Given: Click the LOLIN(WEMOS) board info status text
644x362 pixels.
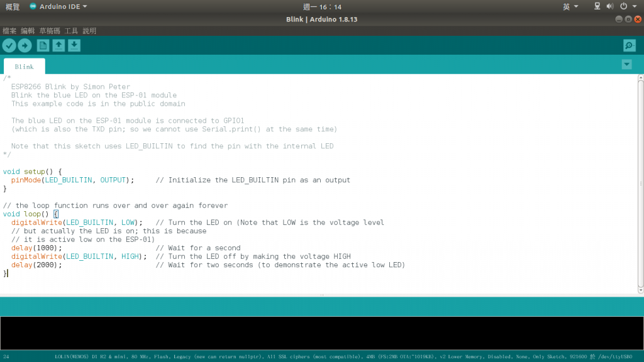Looking at the screenshot, I should point(343,357).
